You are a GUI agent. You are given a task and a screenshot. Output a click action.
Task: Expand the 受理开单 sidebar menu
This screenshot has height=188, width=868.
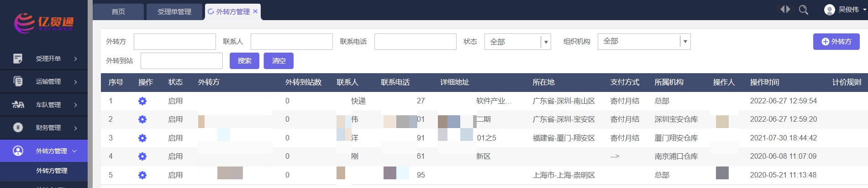point(44,59)
